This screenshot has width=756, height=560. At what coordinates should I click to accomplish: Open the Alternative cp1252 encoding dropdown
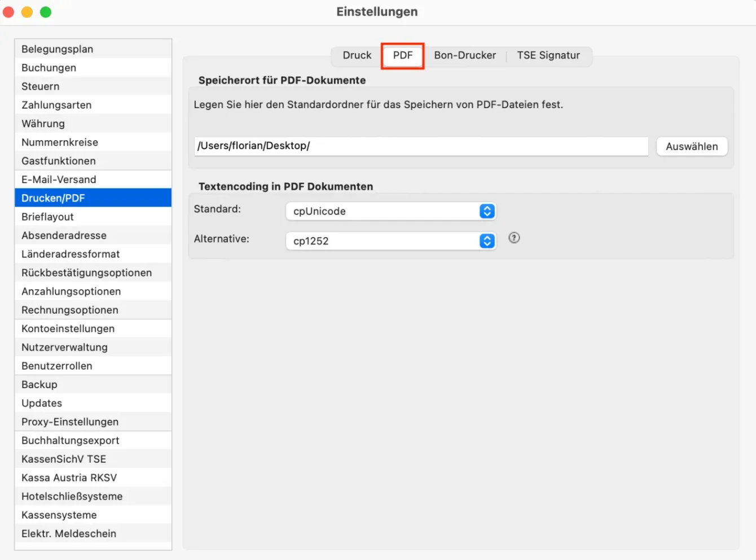[x=391, y=241]
